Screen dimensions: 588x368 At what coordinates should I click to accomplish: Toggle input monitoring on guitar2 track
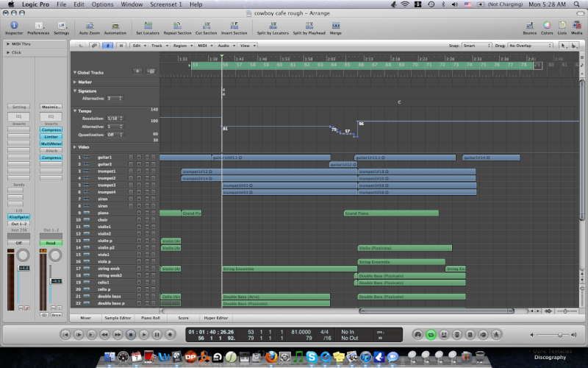131,164
